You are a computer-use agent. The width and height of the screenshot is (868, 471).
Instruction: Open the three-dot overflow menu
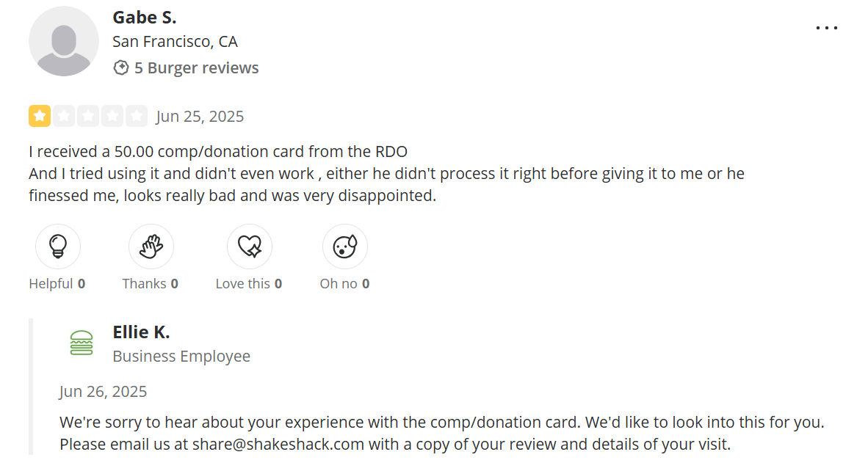(x=827, y=27)
